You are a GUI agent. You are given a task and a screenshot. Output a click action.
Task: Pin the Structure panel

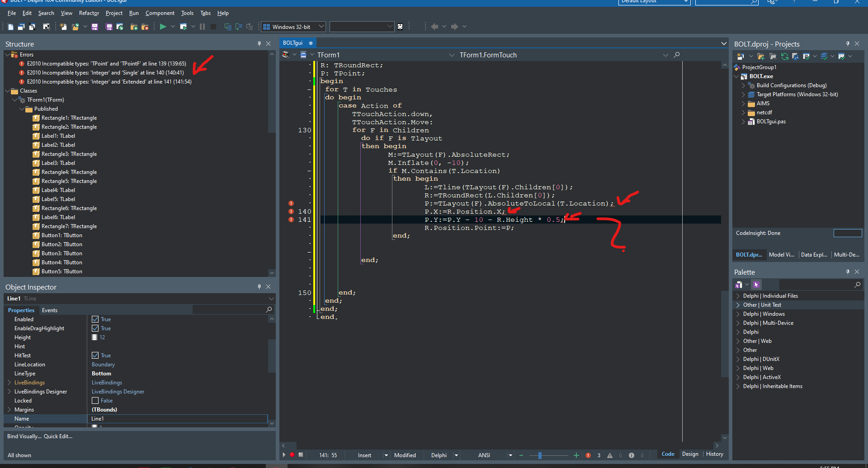coord(259,44)
